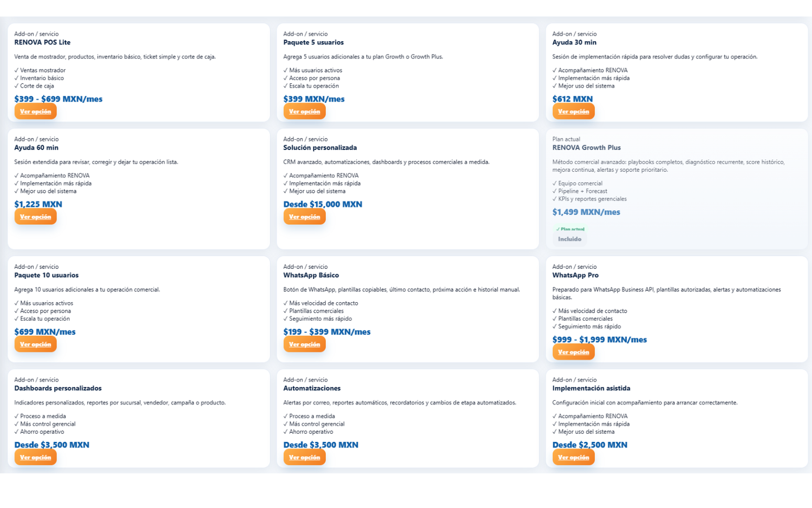Image resolution: width=812 pixels, height=508 pixels.
Task: Click the Paquete 5 usuarios title
Action: (x=313, y=42)
